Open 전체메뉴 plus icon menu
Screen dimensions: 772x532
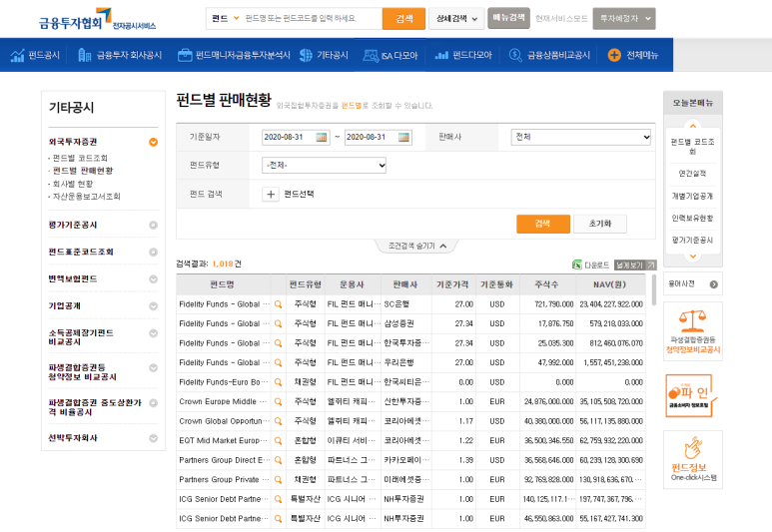click(614, 55)
